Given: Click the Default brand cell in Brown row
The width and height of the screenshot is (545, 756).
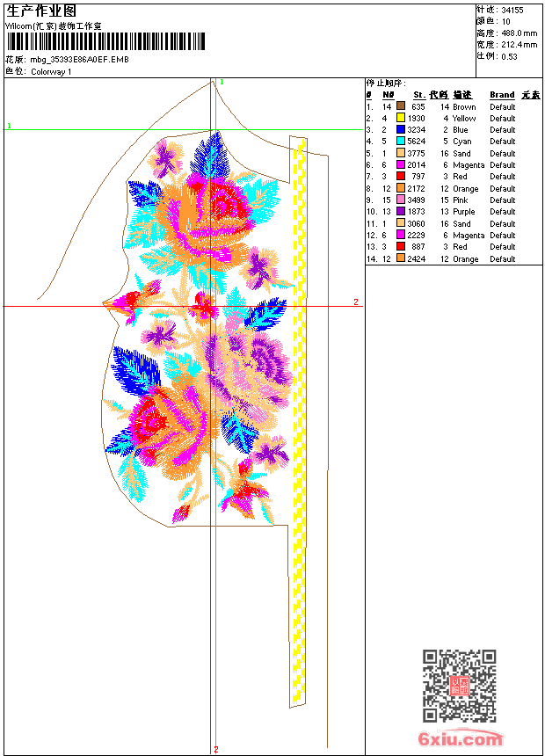Looking at the screenshot, I should coord(503,107).
